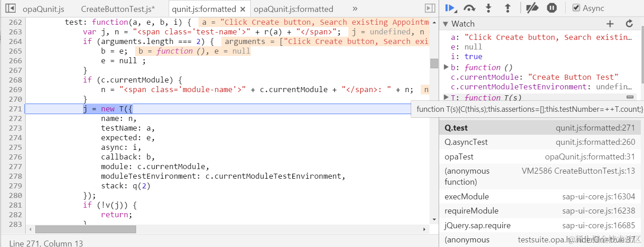Select requireModule call stack frame
Screen dimensions: 644x247
[540, 211]
